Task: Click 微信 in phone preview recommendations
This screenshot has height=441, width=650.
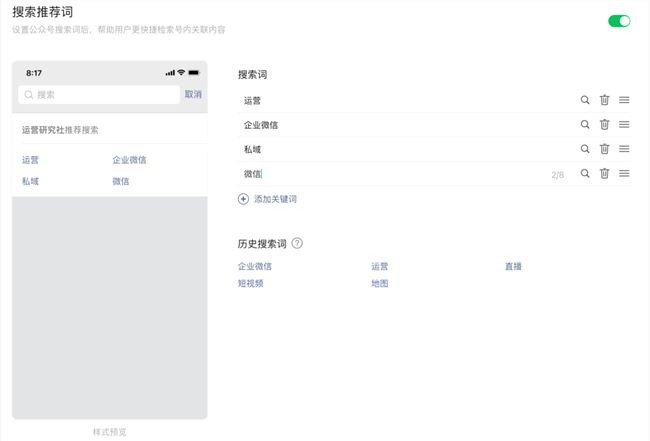Action: tap(121, 181)
